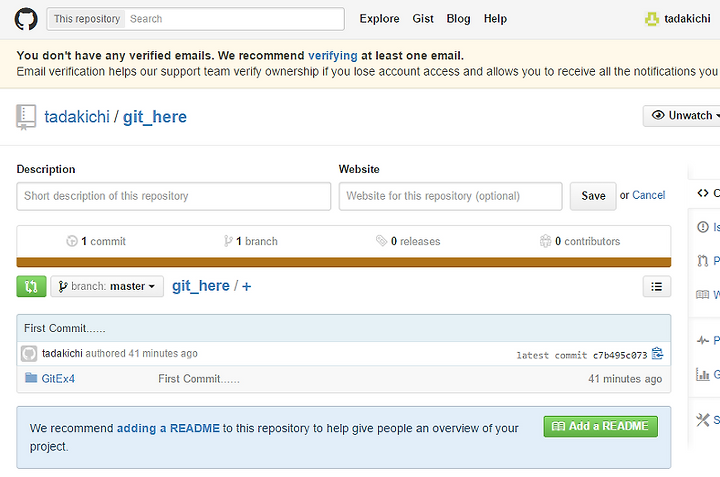View the 1 commit tab
Viewport: 720px width, 477px height.
point(96,241)
